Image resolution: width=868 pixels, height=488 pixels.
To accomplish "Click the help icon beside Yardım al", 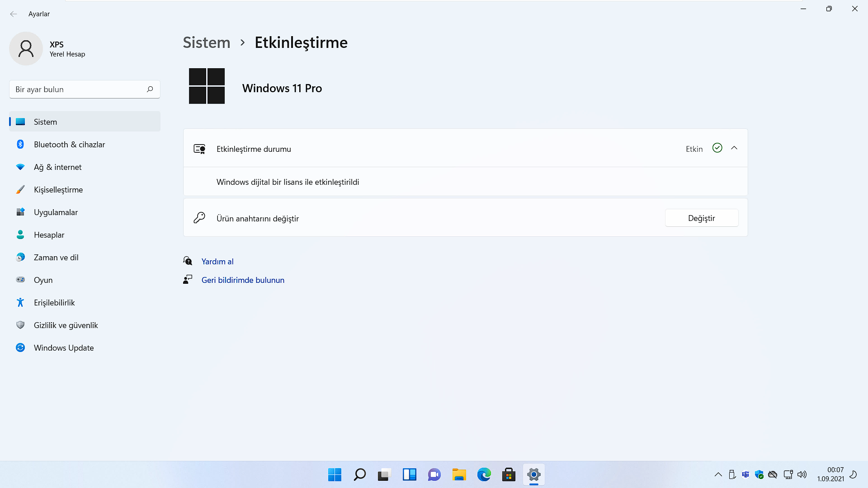I will point(188,261).
